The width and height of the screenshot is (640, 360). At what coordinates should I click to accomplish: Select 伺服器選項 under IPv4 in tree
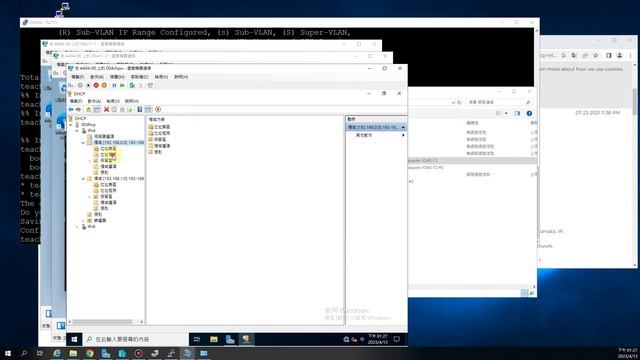[x=104, y=136]
